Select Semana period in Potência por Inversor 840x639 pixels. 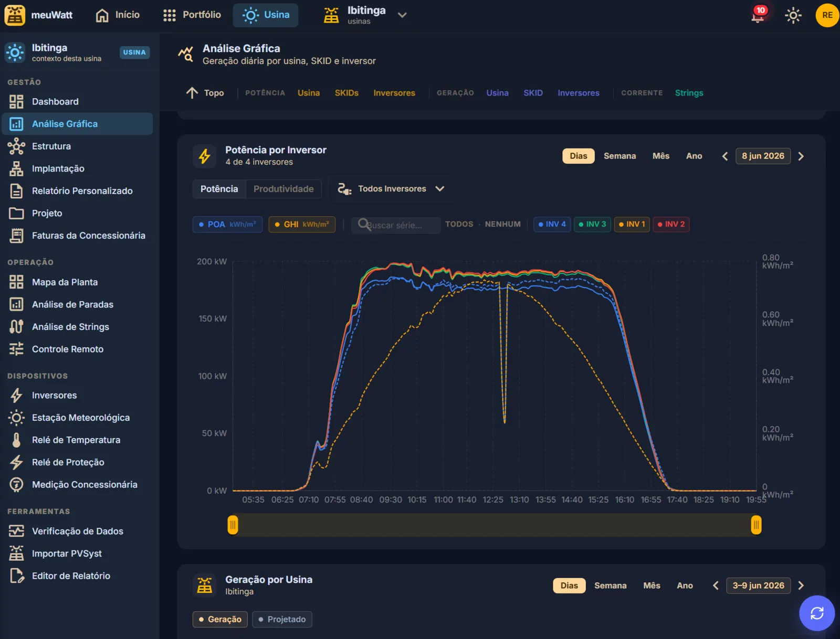click(x=619, y=156)
